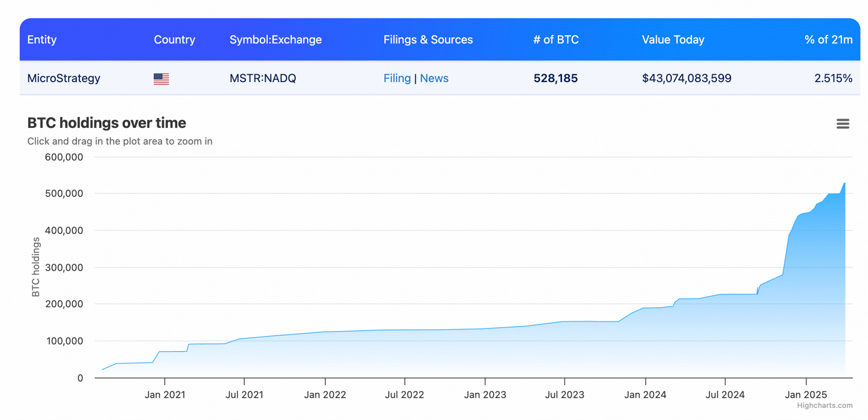Click the Filings & Sources column header
This screenshot has height=420, width=868.
coord(428,39)
